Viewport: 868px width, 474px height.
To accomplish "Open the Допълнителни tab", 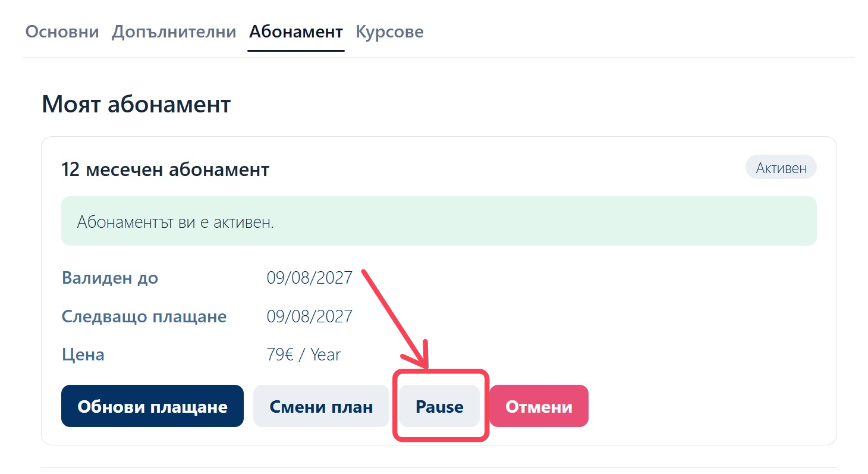I will point(174,32).
